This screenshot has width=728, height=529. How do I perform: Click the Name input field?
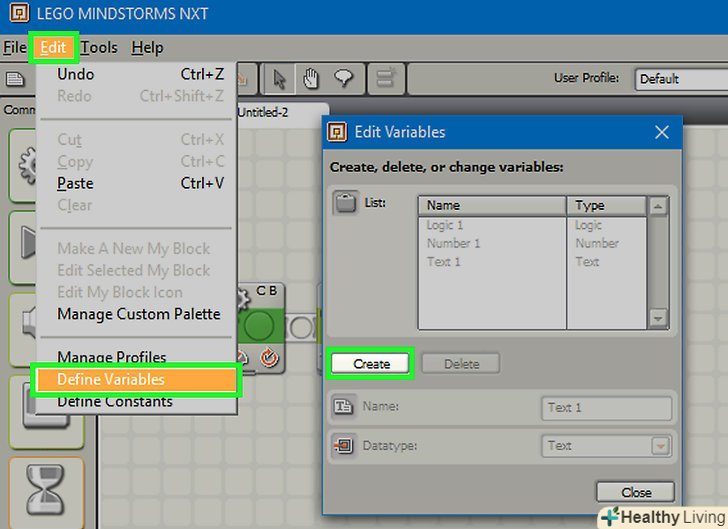(606, 408)
